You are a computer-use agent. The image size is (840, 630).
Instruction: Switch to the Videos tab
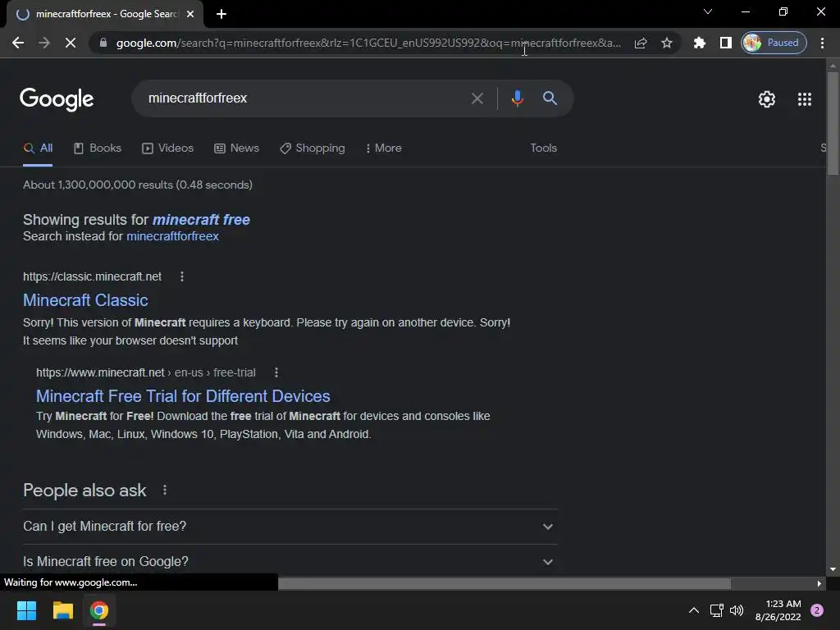pyautogui.click(x=167, y=148)
